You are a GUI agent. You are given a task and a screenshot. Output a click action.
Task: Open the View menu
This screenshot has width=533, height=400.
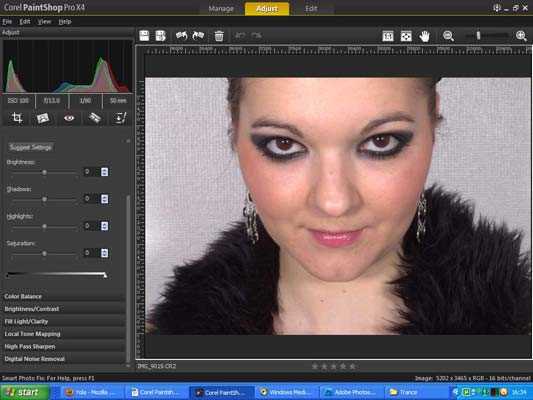[44, 22]
